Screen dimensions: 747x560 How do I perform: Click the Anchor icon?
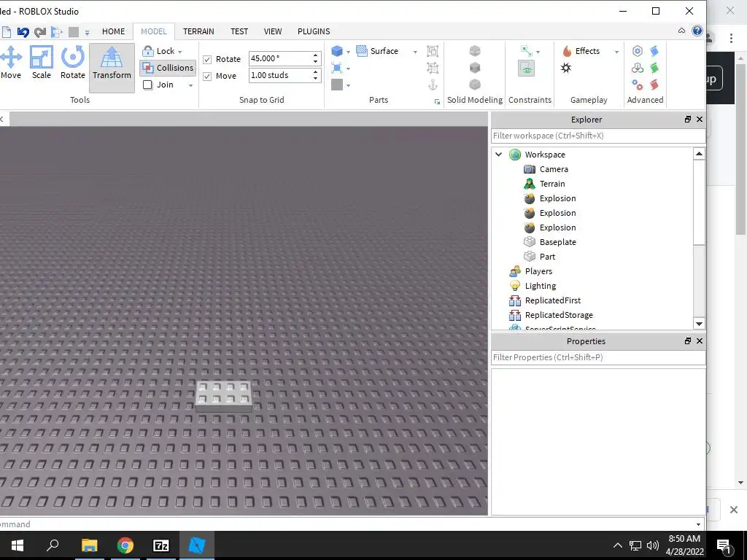[433, 85]
